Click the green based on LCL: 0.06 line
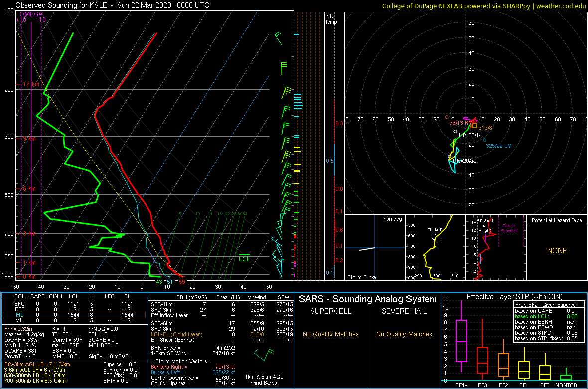Screen dimensions: 588x389 tap(546, 317)
